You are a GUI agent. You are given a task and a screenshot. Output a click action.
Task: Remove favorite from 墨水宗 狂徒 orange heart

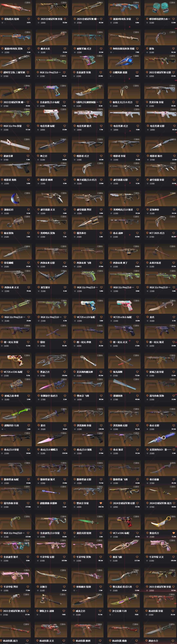coord(101,503)
